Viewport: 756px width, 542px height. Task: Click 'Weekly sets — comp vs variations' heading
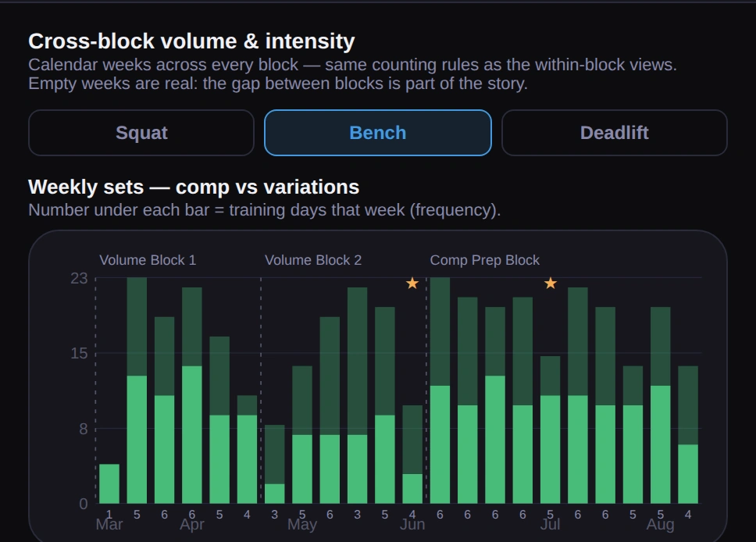[x=194, y=187]
